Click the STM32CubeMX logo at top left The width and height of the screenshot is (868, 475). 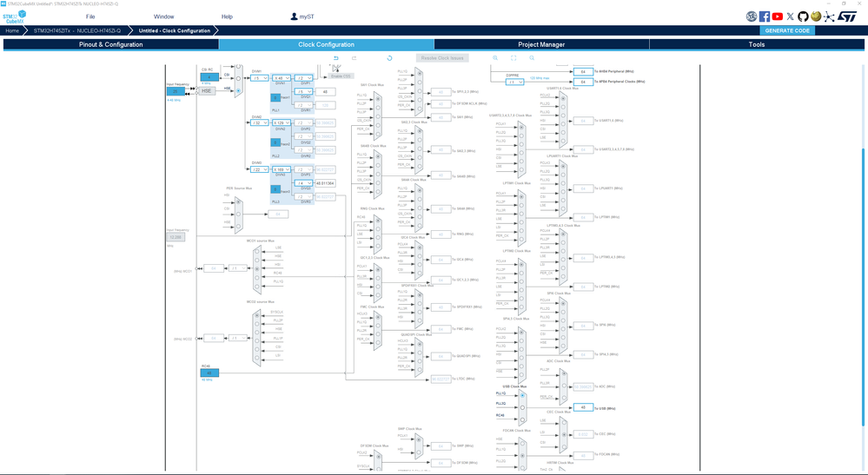click(14, 16)
